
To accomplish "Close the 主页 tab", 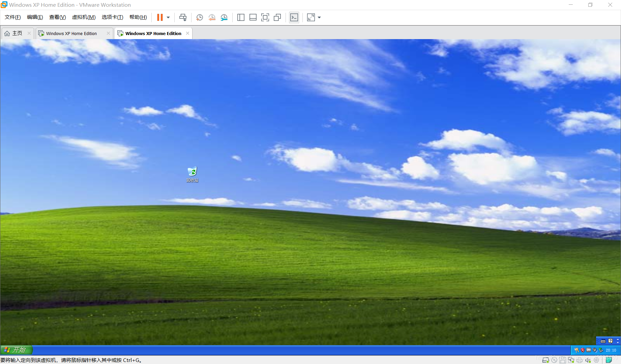I will tap(29, 33).
